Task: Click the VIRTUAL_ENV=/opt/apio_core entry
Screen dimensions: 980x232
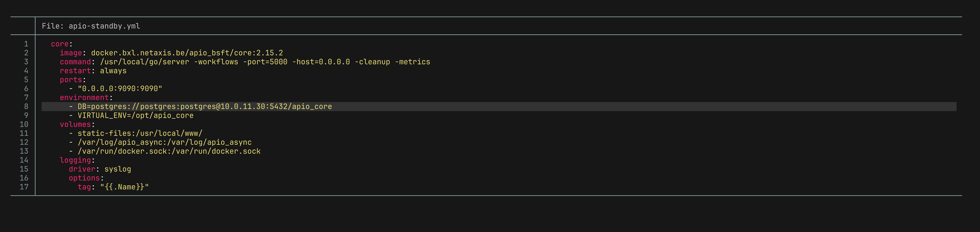Action: 135,115
